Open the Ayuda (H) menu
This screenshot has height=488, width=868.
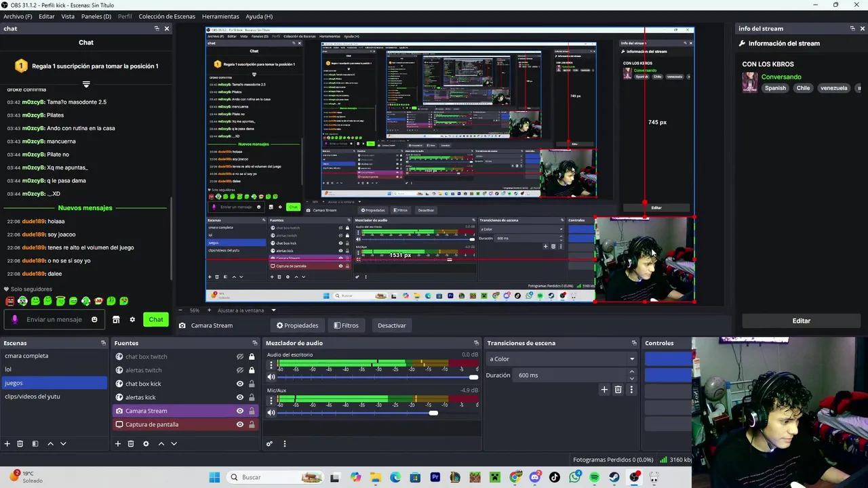click(259, 16)
